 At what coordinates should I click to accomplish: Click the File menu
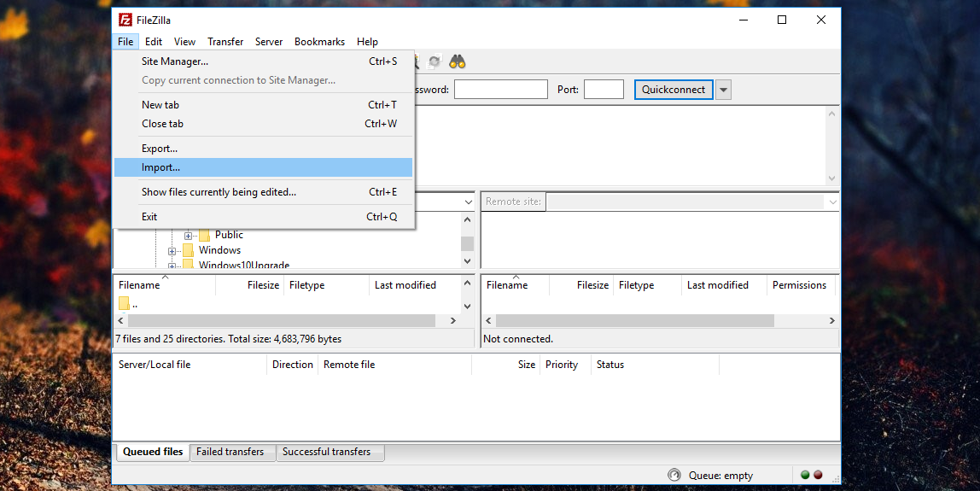point(125,42)
